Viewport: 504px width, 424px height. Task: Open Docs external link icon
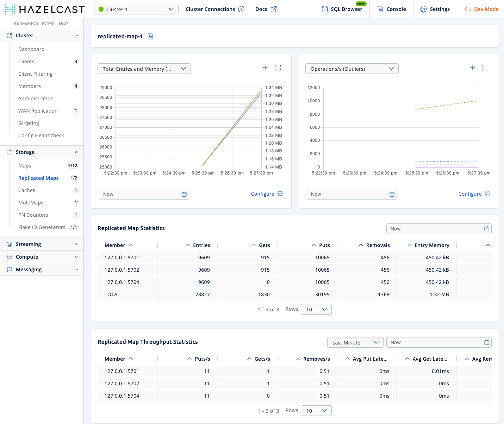274,9
